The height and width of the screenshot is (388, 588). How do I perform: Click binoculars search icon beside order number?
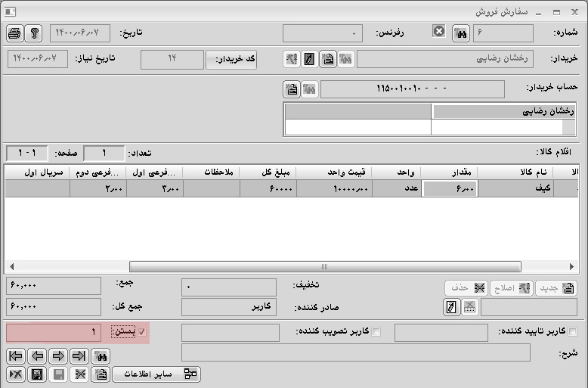click(460, 33)
